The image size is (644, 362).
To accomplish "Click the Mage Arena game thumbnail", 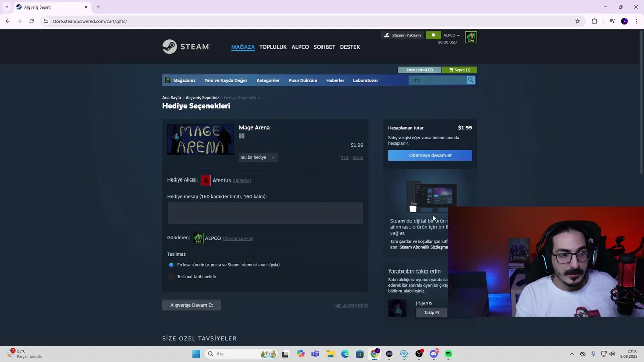I will [200, 140].
